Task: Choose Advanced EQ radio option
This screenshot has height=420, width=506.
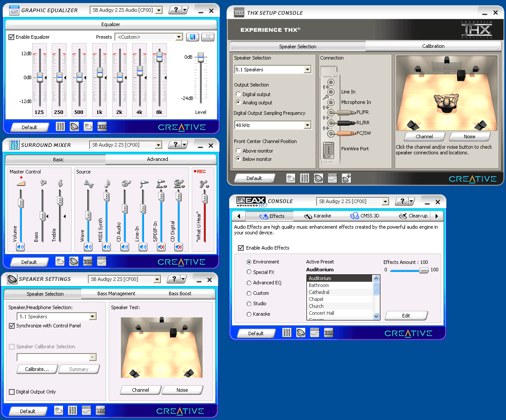Action: [249, 283]
